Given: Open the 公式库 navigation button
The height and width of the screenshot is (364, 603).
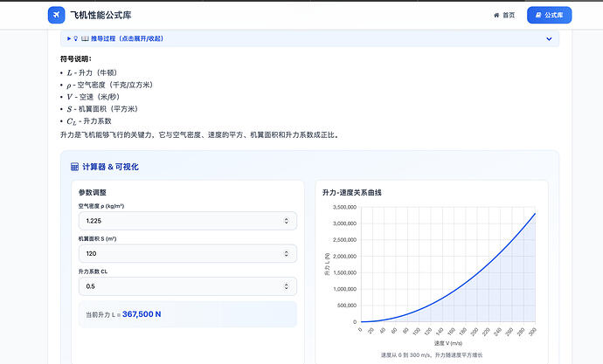Looking at the screenshot, I should [x=549, y=16].
